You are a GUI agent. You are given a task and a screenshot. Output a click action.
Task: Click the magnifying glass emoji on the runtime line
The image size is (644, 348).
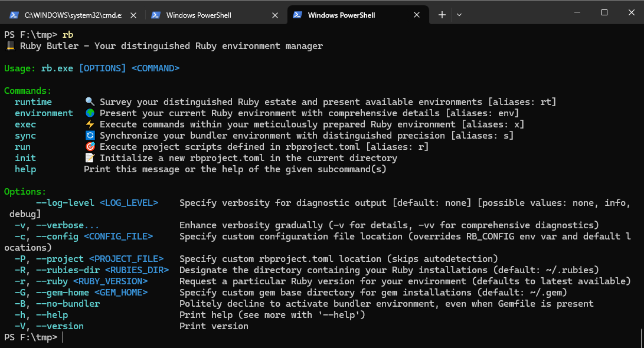[x=90, y=102]
